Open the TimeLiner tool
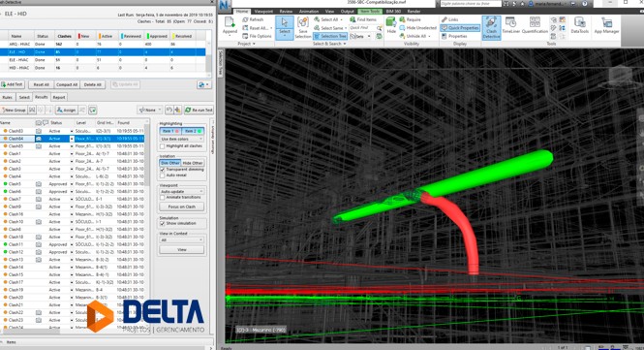Image resolution: width=644 pixels, height=350 pixels. [511, 25]
